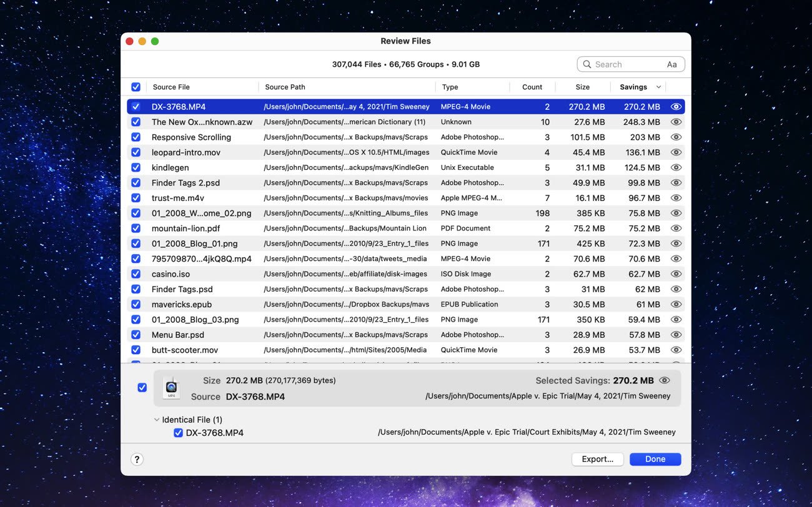Click eye icon for The New Ox...nknown.azw
This screenshot has width=812, height=507.
(x=675, y=122)
